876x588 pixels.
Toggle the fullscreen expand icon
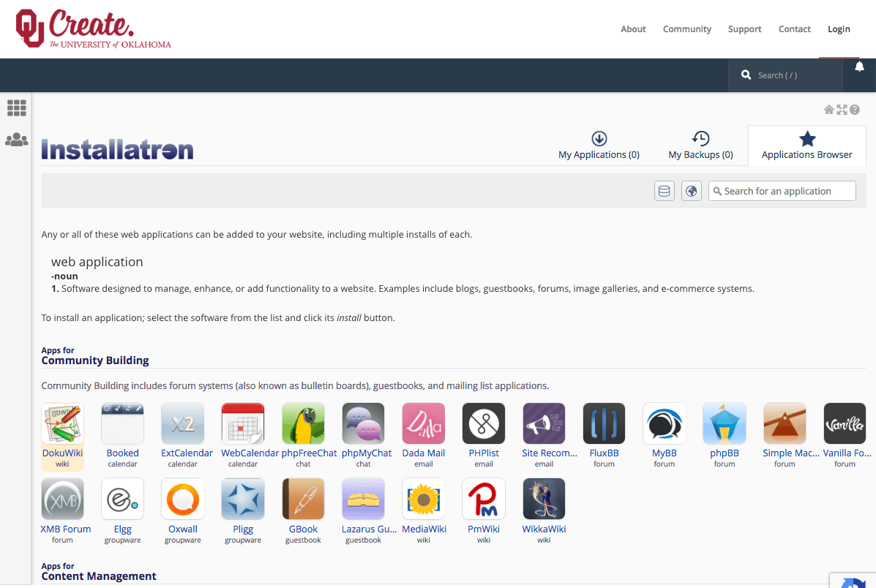(x=842, y=110)
